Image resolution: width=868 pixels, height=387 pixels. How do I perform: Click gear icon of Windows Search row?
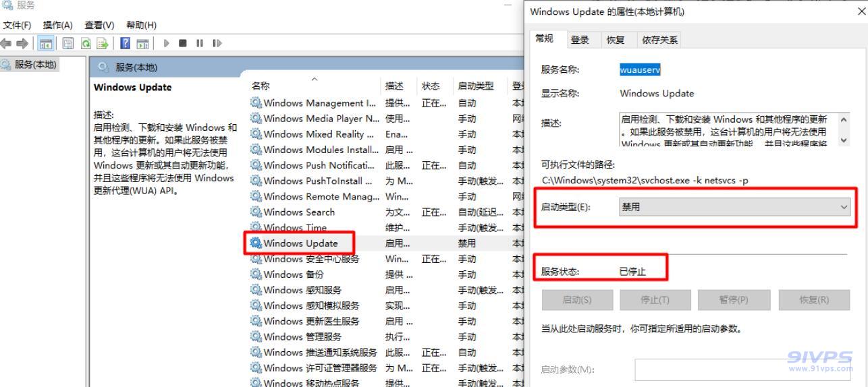pyautogui.click(x=256, y=212)
